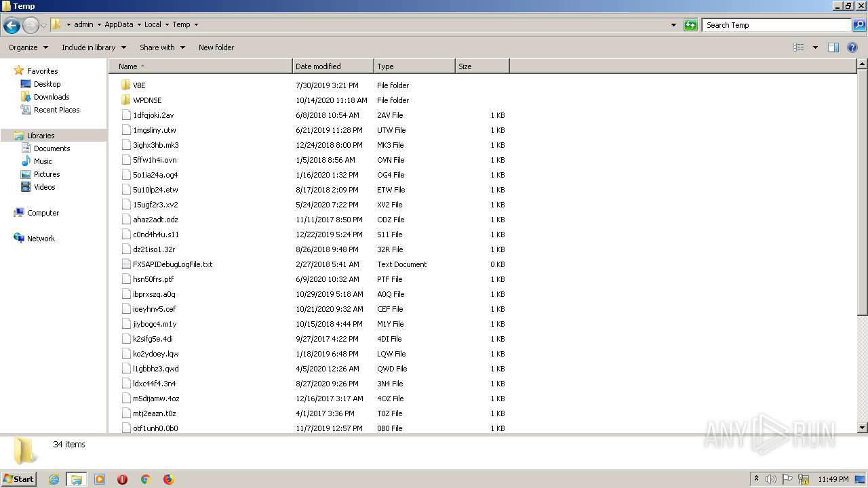Open Windows Explorer help icon
Viewport: 868px width, 488px height.
pyautogui.click(x=853, y=47)
